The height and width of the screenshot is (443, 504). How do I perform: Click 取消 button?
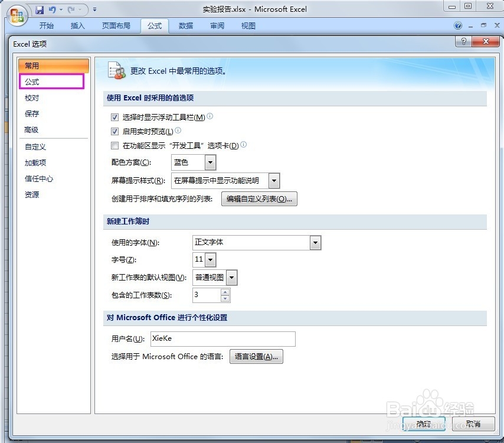(x=473, y=424)
